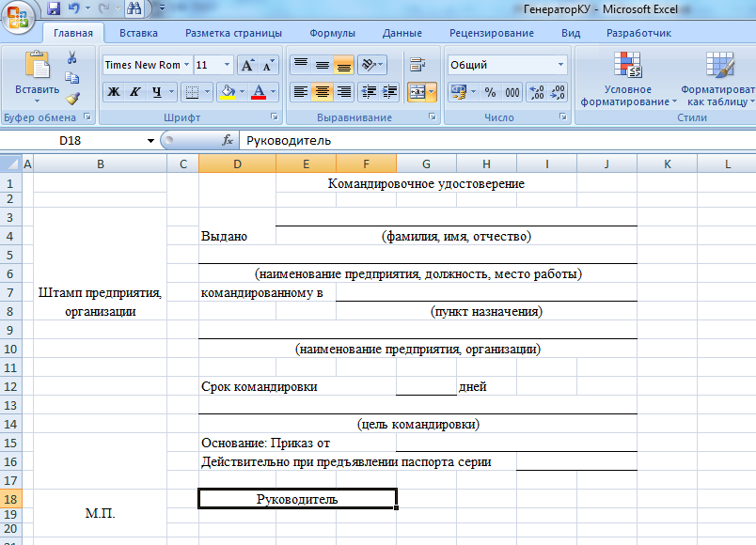756x545 pixels.
Task: Open the text orientation options
Action: tap(371, 65)
